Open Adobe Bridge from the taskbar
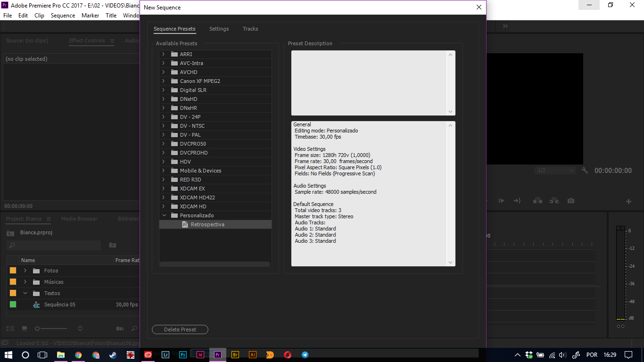This screenshot has height=362, width=644. pyautogui.click(x=235, y=355)
